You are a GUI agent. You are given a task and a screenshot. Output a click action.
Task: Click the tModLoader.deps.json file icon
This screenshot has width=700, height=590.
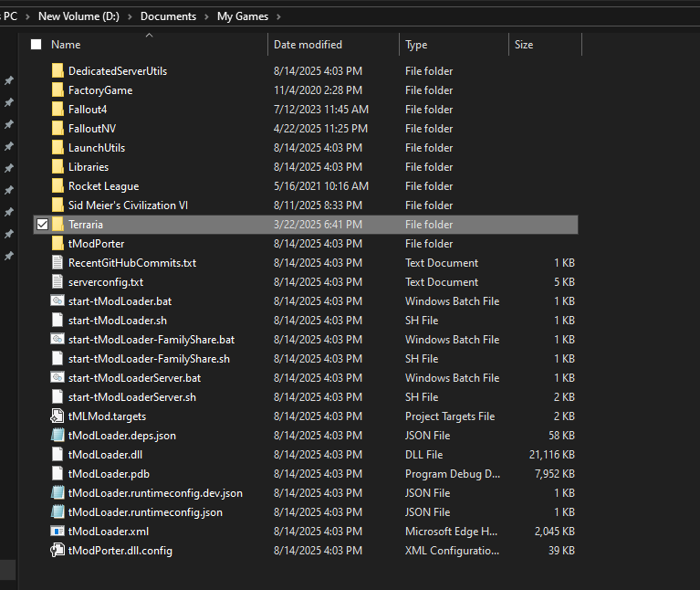[x=57, y=435]
